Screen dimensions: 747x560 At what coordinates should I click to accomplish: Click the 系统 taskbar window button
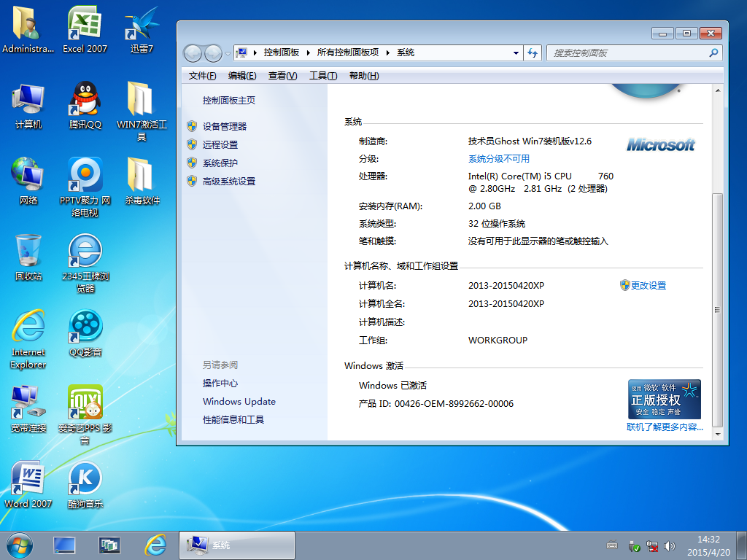(237, 545)
